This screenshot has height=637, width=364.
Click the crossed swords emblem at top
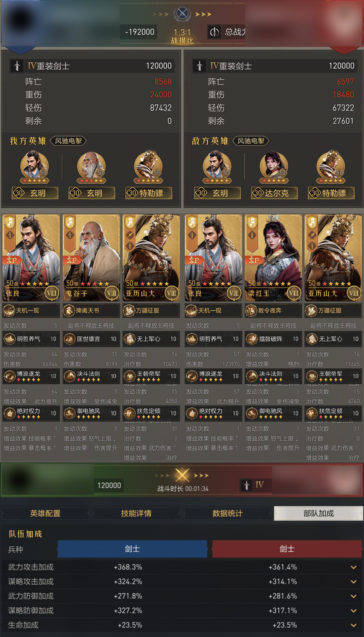(182, 14)
